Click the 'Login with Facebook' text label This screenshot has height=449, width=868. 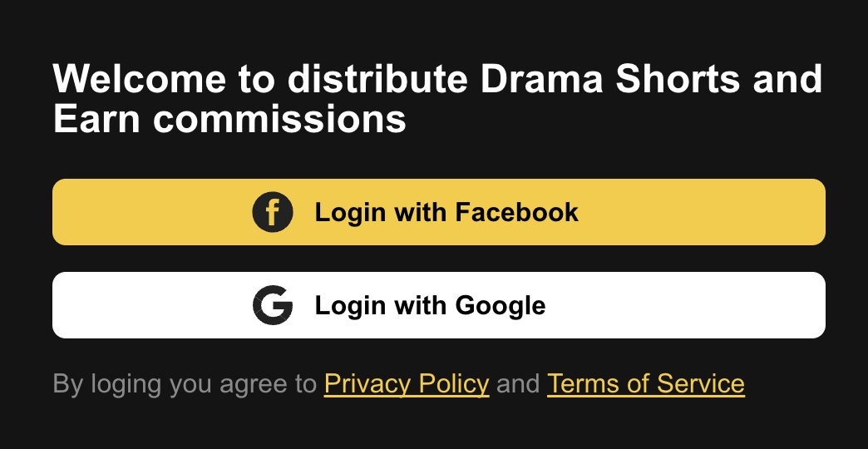(446, 213)
